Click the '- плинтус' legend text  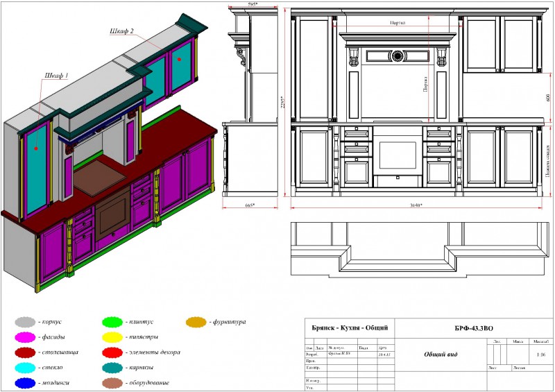click(x=139, y=322)
